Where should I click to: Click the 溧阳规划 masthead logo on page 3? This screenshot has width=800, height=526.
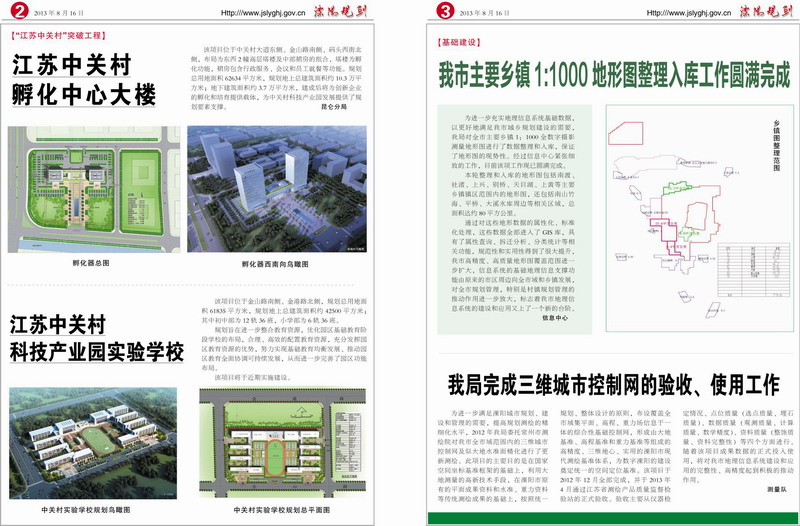pyautogui.click(x=767, y=11)
